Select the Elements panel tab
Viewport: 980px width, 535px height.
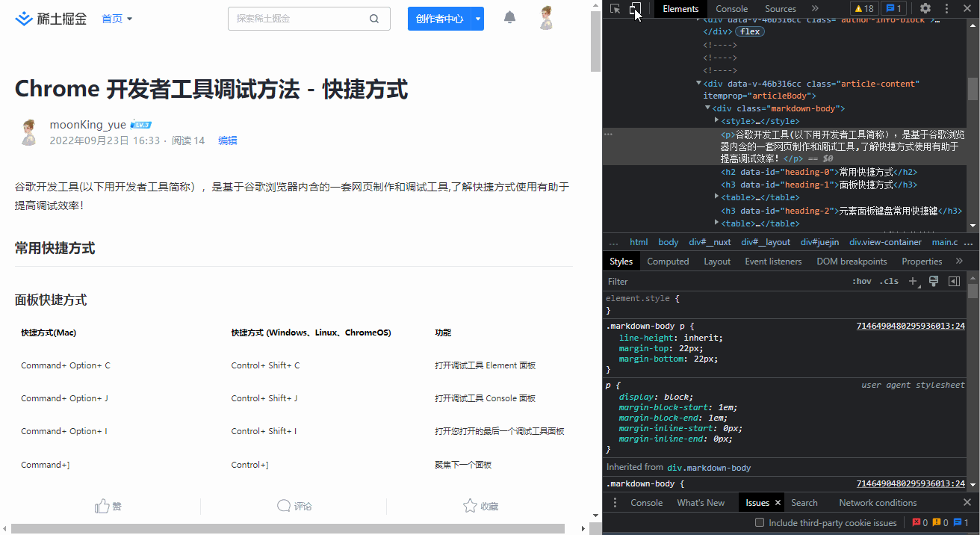click(x=680, y=9)
